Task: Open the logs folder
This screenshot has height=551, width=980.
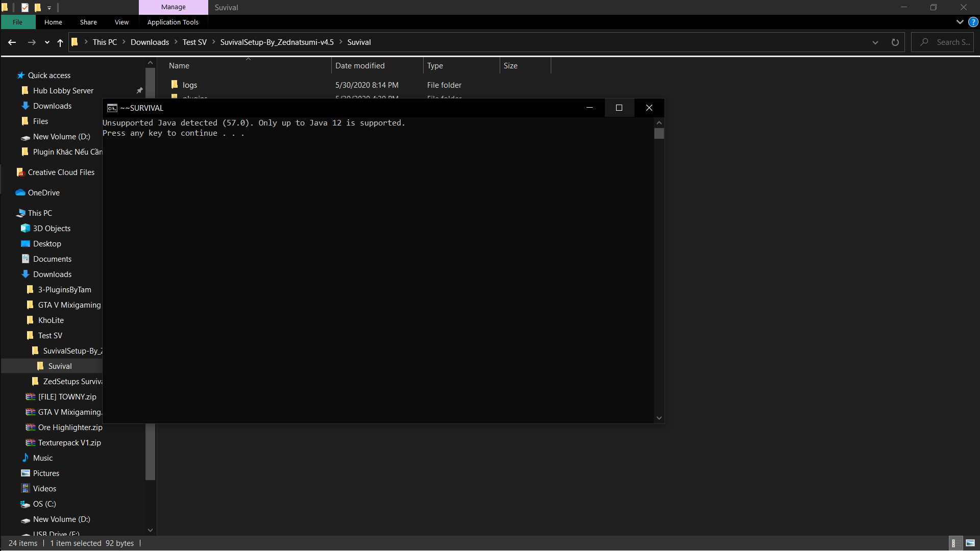Action: [x=190, y=85]
